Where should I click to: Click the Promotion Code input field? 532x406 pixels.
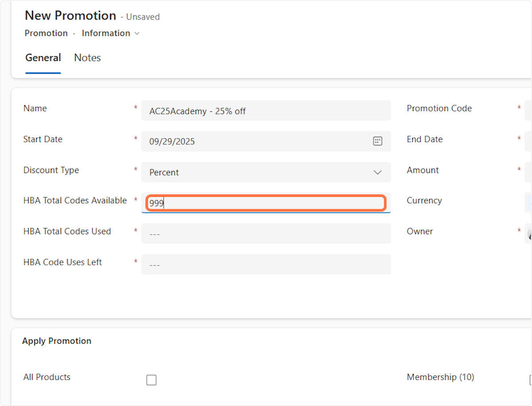528,110
